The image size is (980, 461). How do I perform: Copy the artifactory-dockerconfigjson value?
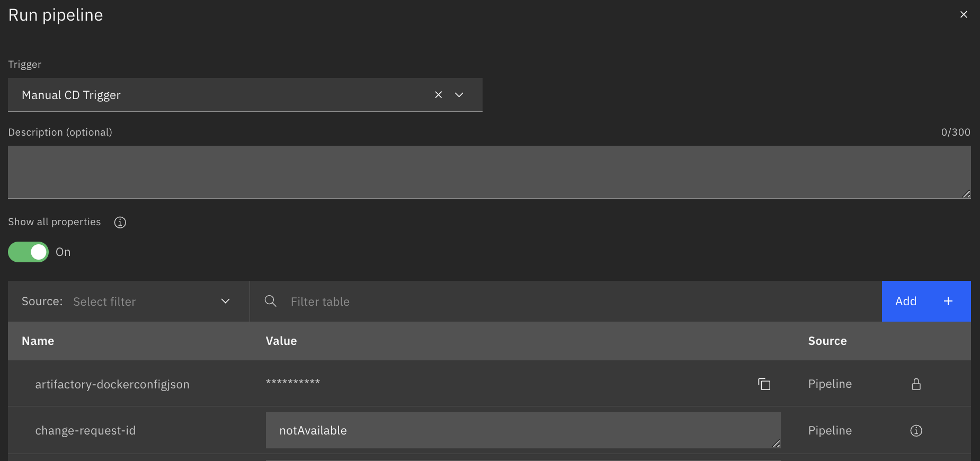[x=764, y=384]
